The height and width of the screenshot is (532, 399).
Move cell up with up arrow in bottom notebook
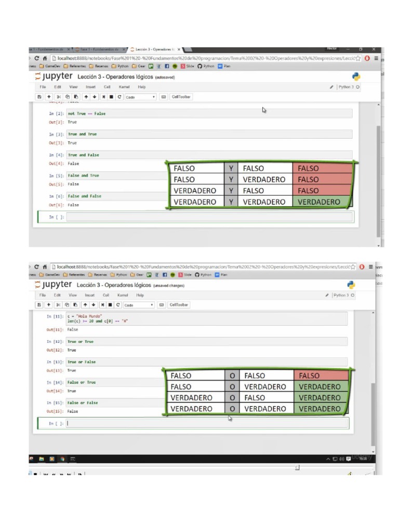(x=85, y=304)
